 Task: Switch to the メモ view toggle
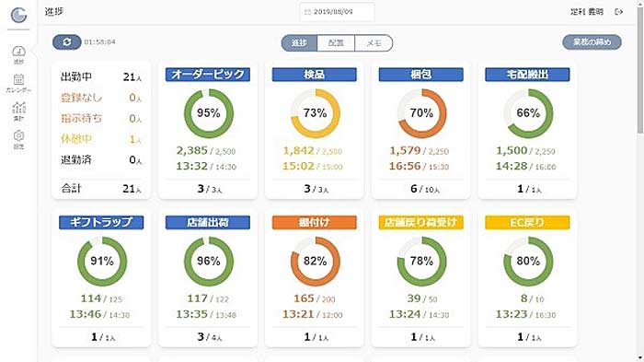(374, 42)
